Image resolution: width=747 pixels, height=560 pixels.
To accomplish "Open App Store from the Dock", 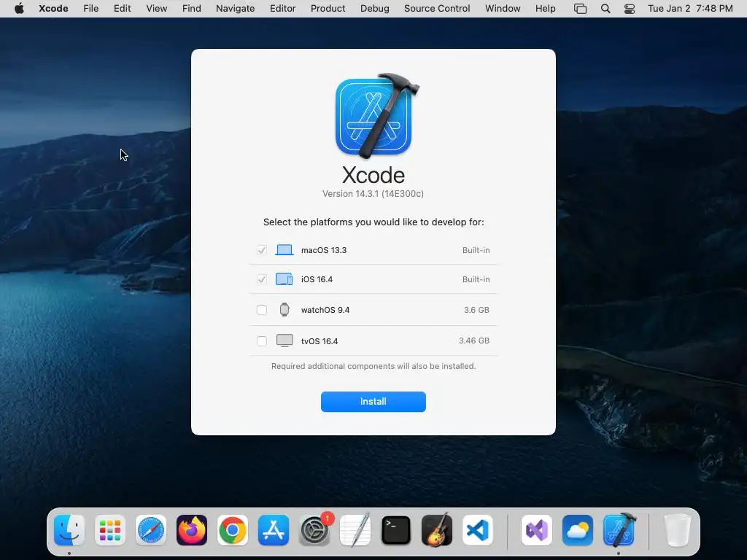I will (274, 530).
